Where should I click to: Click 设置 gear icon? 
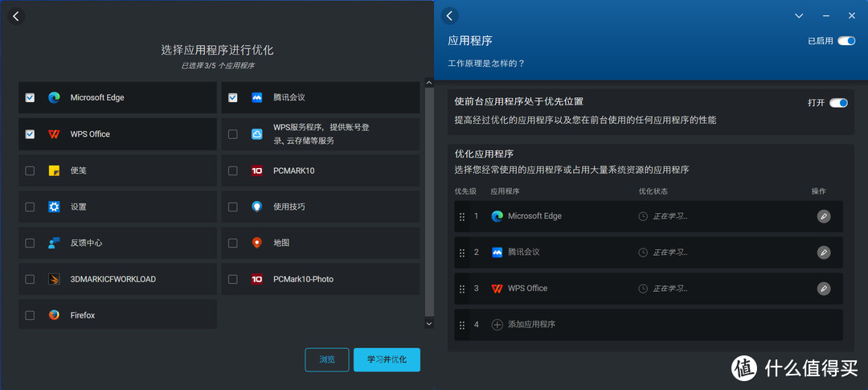[x=54, y=207]
